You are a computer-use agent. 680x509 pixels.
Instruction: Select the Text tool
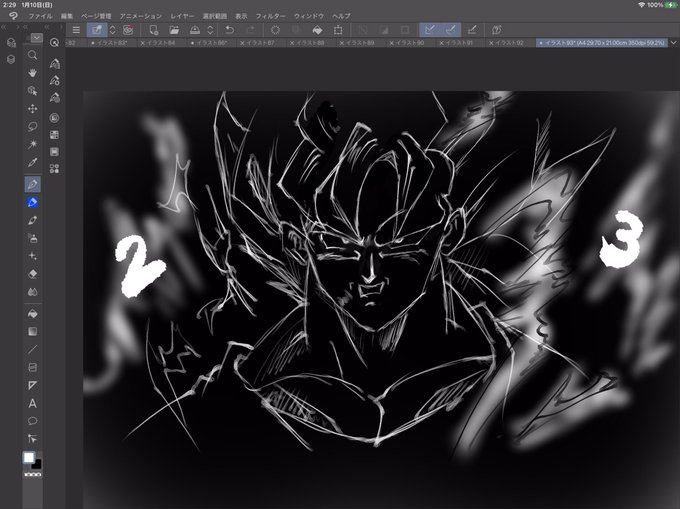[x=33, y=403]
